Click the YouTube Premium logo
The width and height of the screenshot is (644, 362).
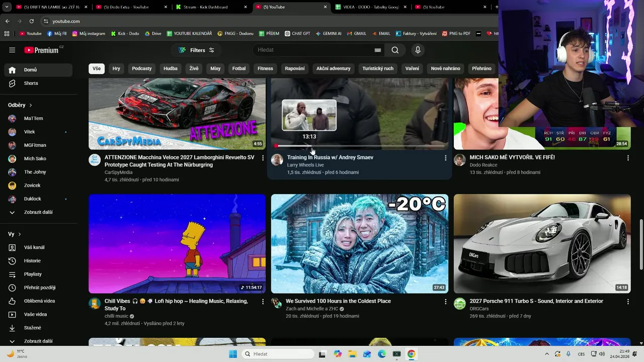(42, 50)
